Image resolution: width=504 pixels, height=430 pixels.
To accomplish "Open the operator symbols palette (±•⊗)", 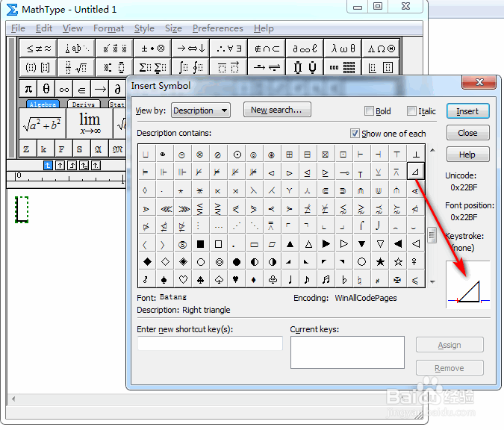I will 152,49.
